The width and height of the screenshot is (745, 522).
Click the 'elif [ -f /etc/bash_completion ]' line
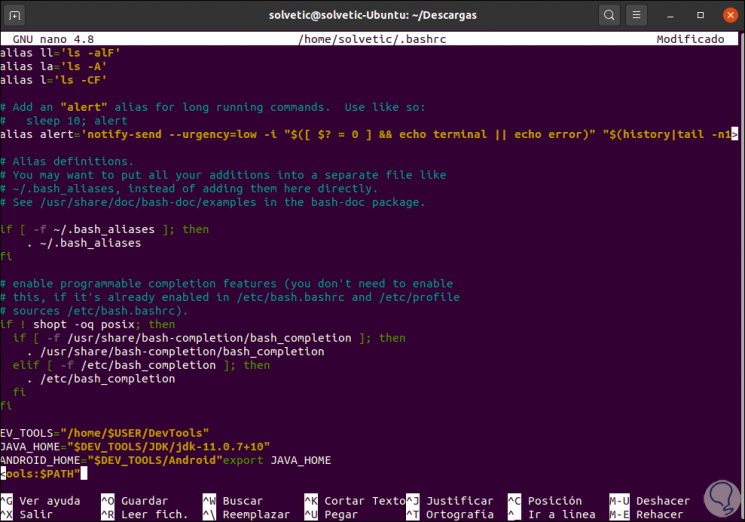[x=142, y=365]
